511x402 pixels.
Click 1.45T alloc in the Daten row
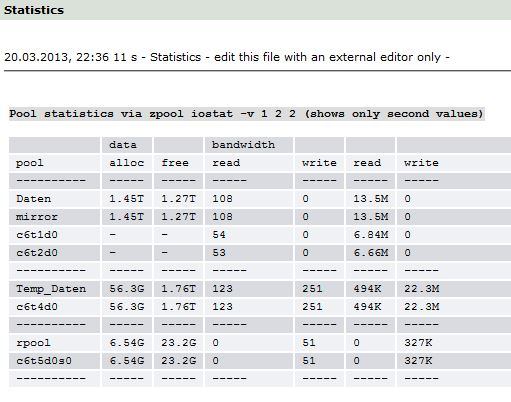(x=127, y=199)
